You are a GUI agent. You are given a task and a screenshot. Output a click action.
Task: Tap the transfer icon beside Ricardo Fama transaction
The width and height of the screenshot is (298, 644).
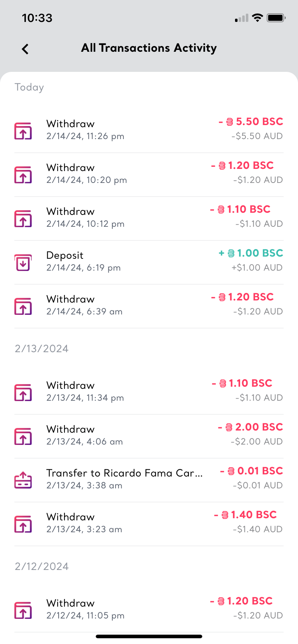coord(23,480)
